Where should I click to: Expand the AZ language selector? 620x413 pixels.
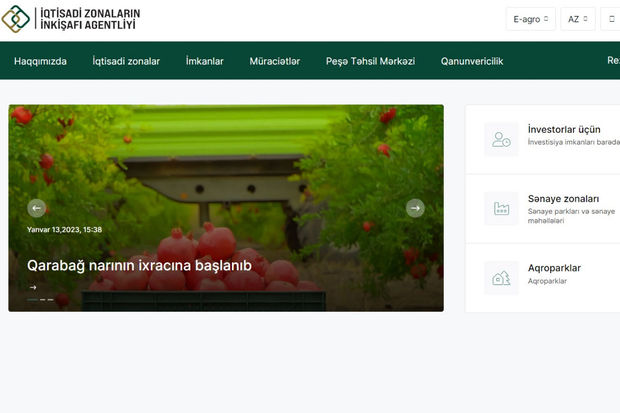[577, 19]
